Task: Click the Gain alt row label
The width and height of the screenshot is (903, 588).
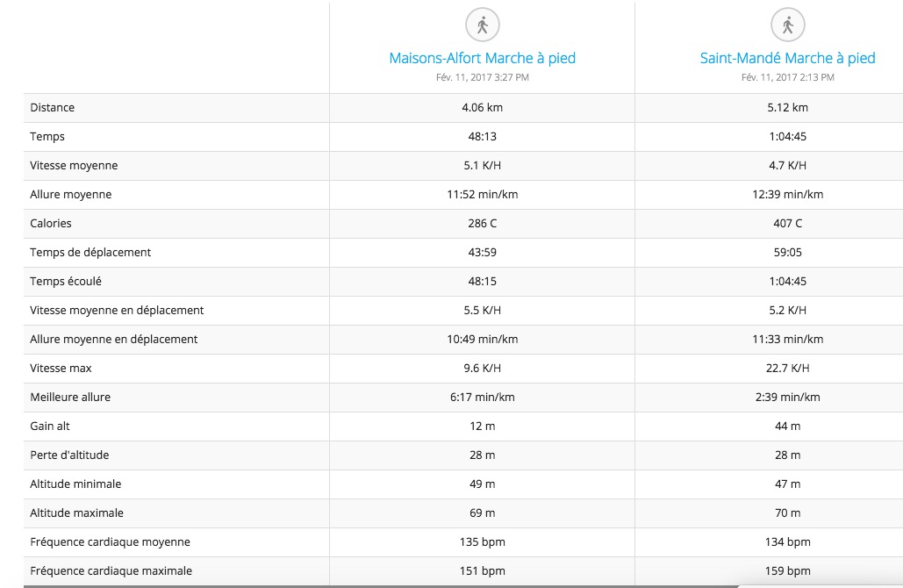Action: [52, 427]
